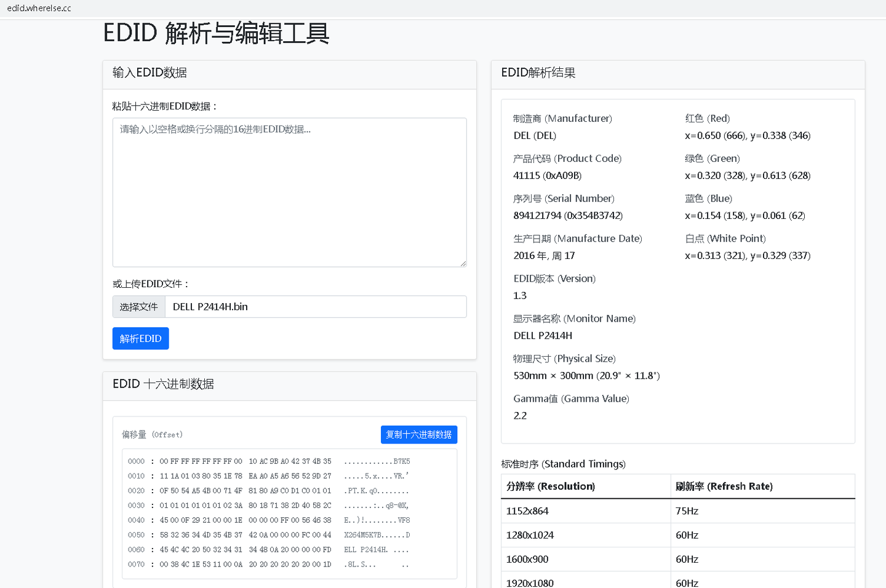Select product code value 41115 (0xA09B)

point(548,175)
